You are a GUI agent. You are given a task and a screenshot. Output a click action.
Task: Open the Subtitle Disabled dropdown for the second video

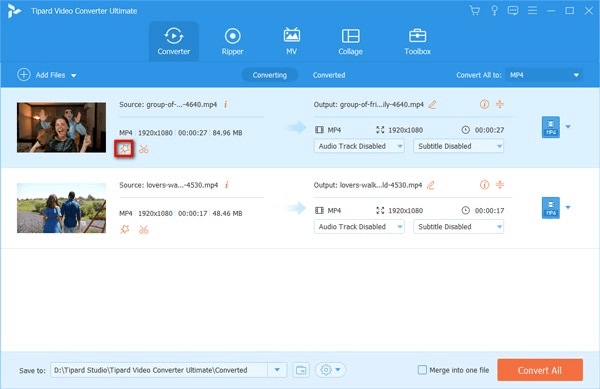click(x=458, y=227)
